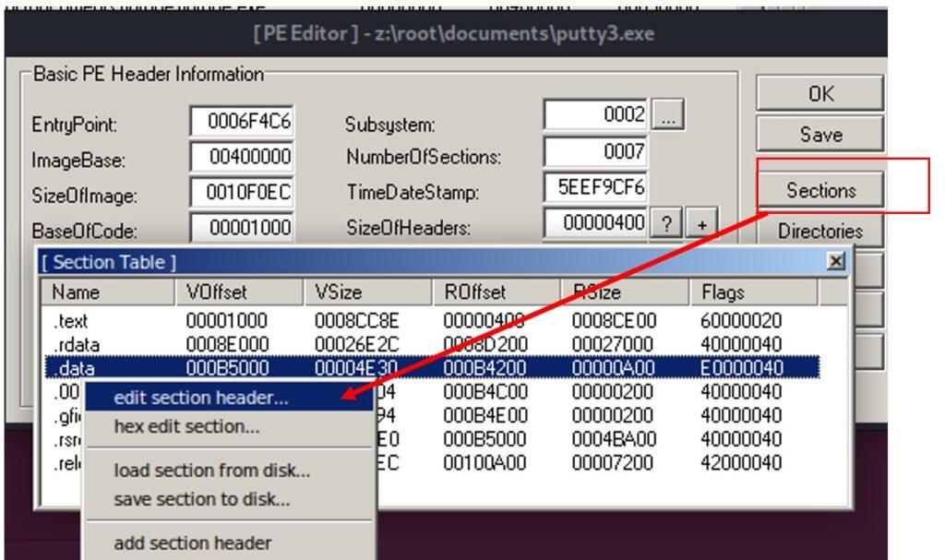This screenshot has width=945, height=560.
Task: Click ROffset value 000B4200
Action: [x=485, y=368]
